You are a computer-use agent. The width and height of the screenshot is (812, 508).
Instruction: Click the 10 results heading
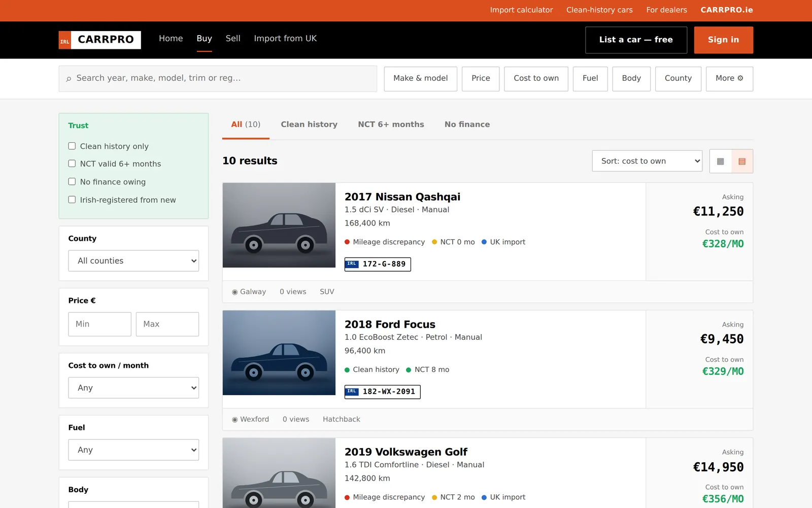(x=250, y=161)
